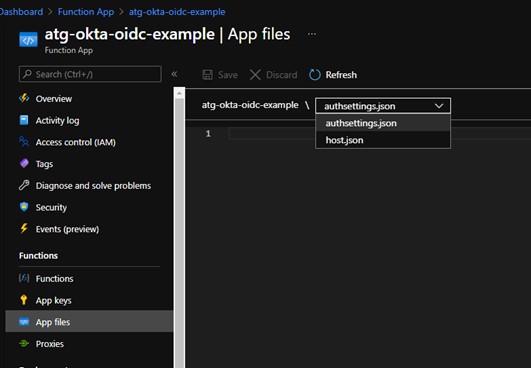
Task: Click the magnifier icon in search box
Action: point(28,74)
